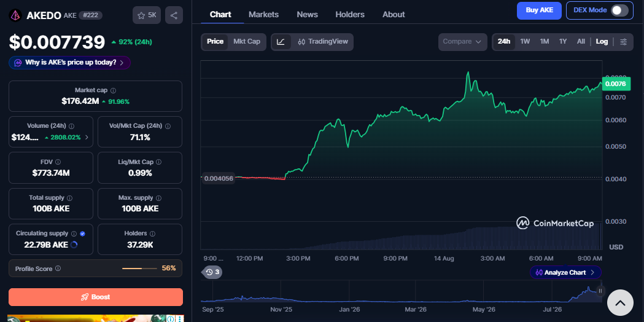Click the history events badge showing 3

point(213,272)
